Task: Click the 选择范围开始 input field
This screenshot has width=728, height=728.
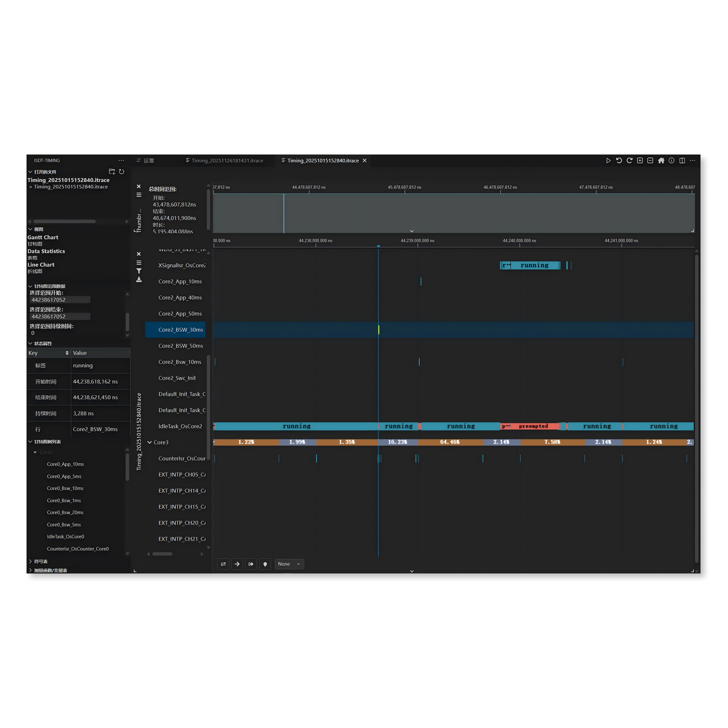Action: tap(60, 300)
